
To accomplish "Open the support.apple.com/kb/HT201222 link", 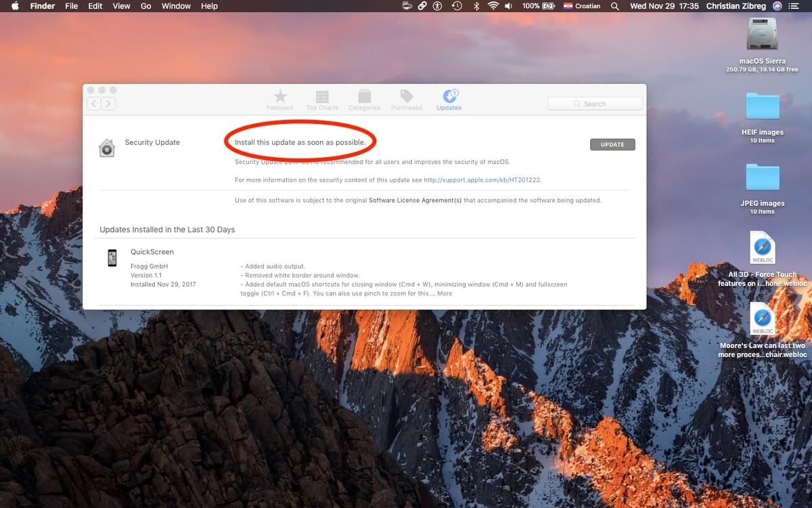I will pyautogui.click(x=482, y=180).
